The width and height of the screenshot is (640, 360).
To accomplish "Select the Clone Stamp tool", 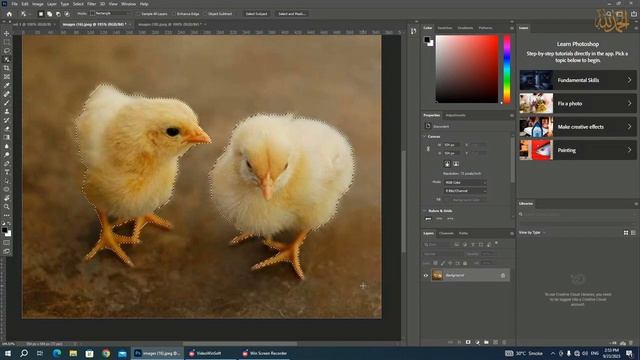I will point(7,111).
